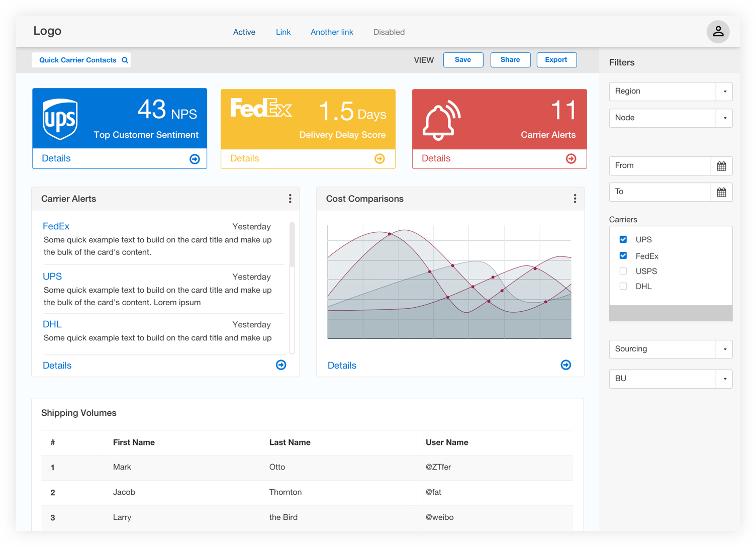Open the Link nav item

[283, 32]
